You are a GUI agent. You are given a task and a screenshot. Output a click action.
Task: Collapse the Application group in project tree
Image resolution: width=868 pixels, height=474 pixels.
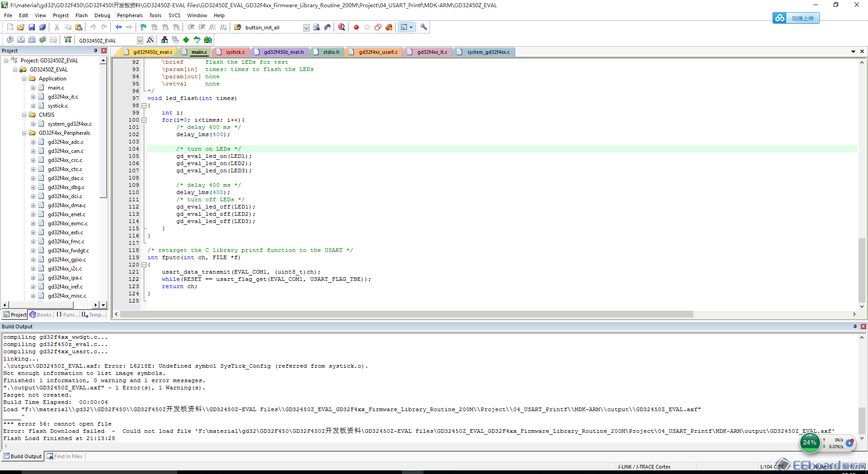[24, 79]
